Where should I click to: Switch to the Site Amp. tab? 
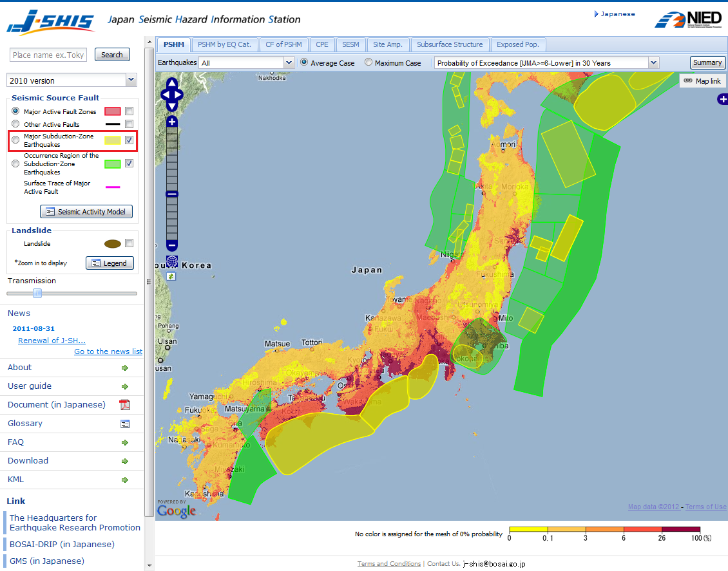click(x=388, y=44)
